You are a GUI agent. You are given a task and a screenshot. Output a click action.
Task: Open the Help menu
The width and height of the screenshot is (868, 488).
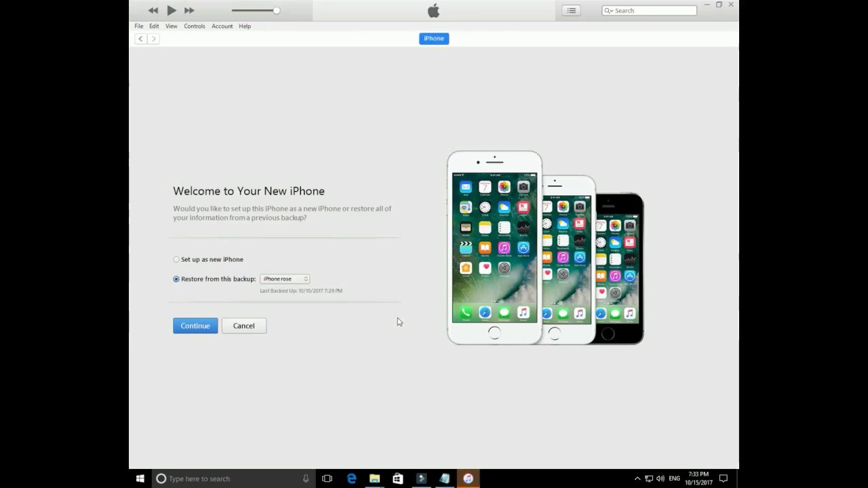[245, 26]
